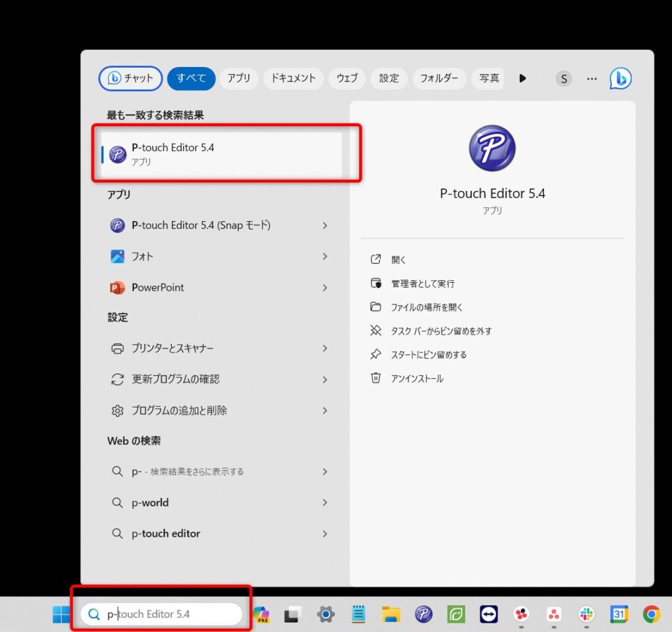Open Slack in the taskbar

pyautogui.click(x=586, y=614)
